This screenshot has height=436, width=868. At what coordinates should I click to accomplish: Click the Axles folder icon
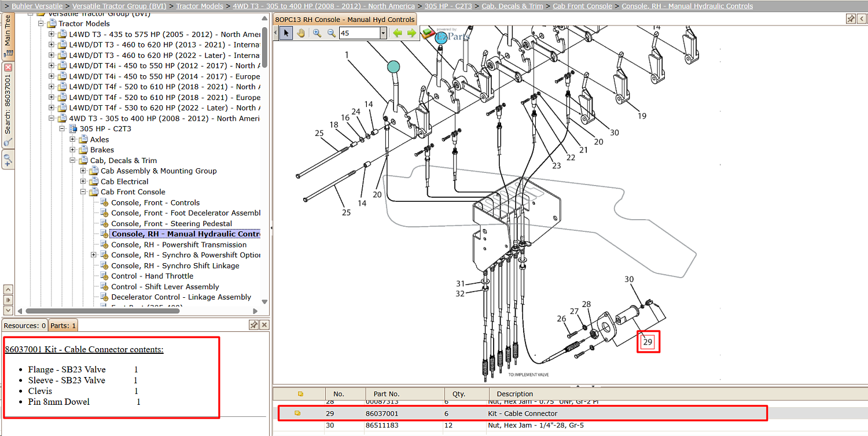(x=84, y=139)
